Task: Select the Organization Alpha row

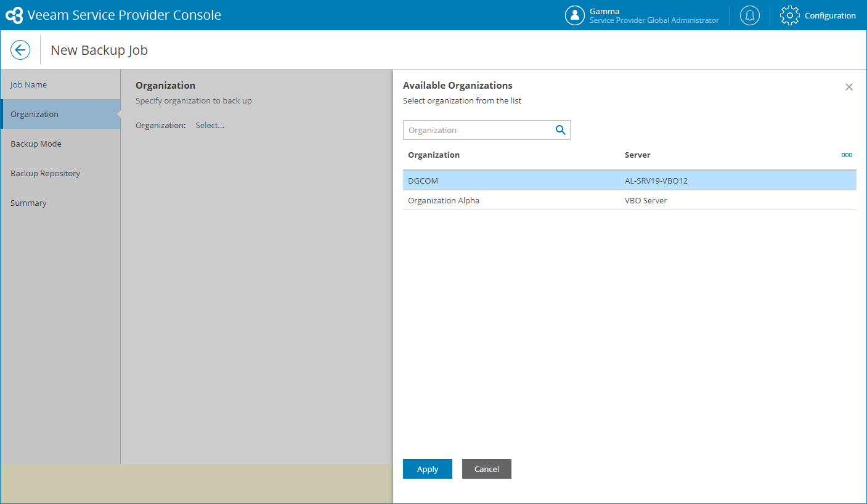Action: click(630, 200)
